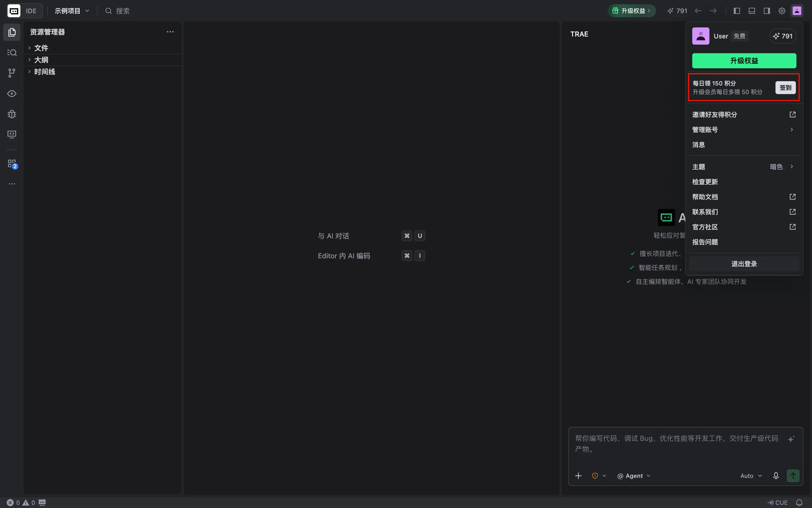Screen dimensions: 812x508
Task: Open source control branch icon
Action: tap(12, 73)
